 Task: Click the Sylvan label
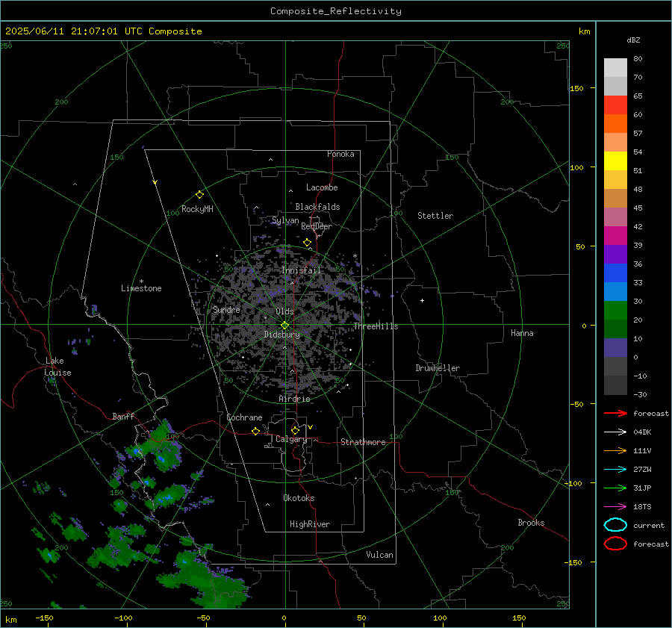[x=285, y=220]
